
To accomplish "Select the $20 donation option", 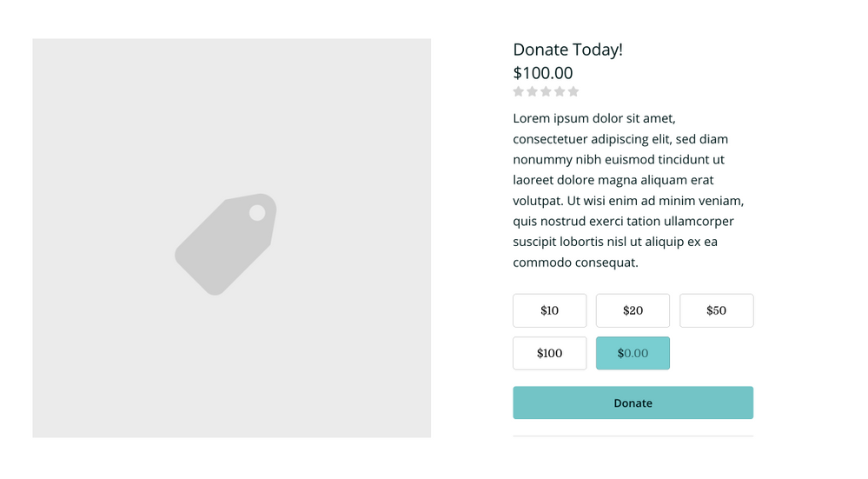I will click(x=633, y=310).
